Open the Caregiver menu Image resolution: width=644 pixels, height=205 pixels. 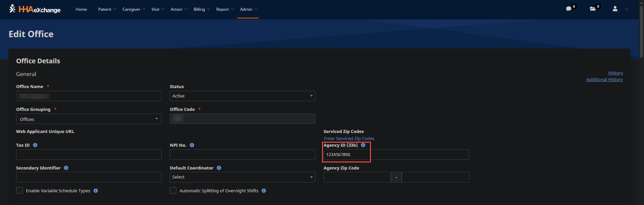131,9
